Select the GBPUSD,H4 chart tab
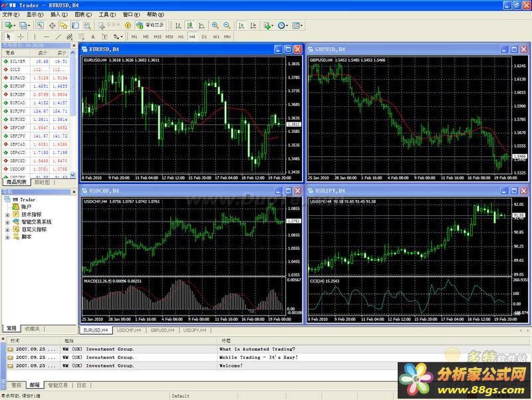The width and height of the screenshot is (532, 400). pos(162,330)
